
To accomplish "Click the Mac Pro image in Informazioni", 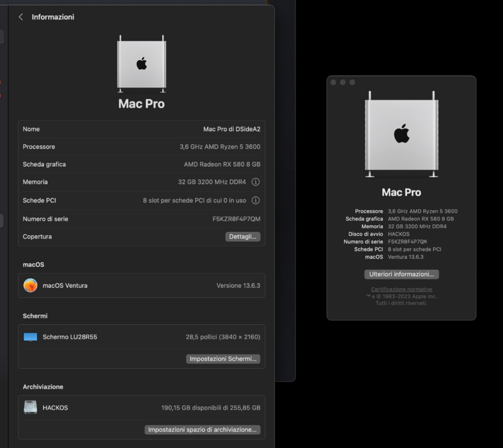I will 141,64.
